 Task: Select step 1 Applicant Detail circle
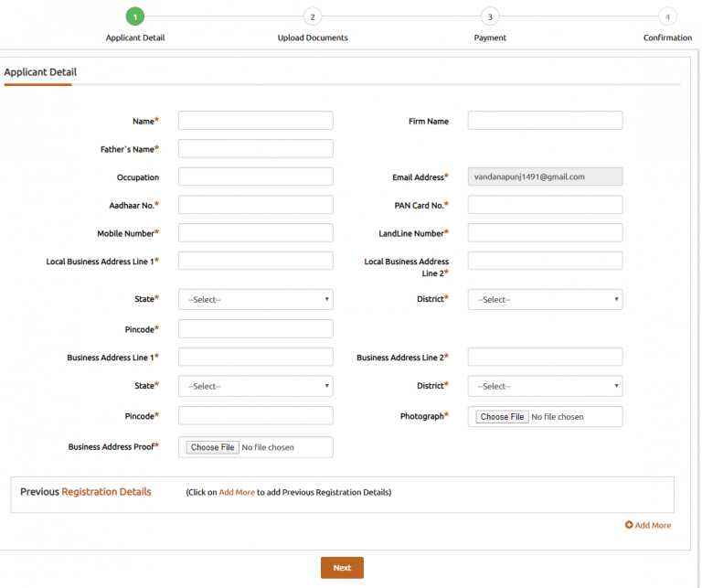[135, 16]
